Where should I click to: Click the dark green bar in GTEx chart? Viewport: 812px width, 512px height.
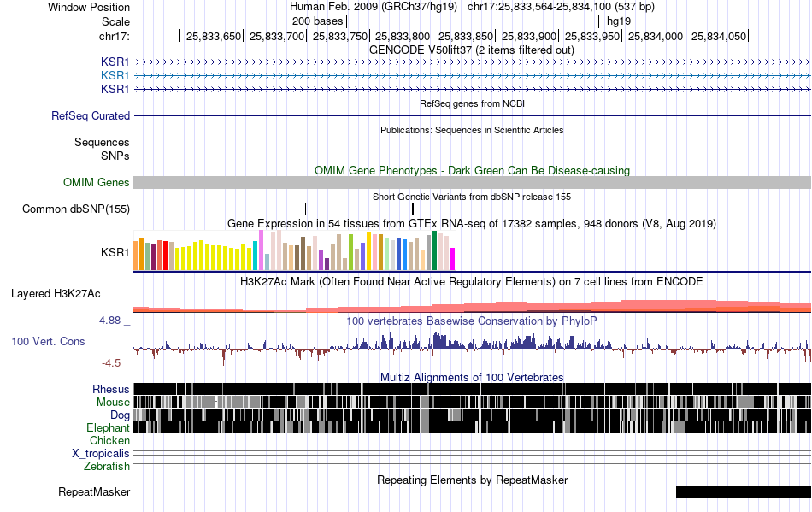tap(435, 250)
